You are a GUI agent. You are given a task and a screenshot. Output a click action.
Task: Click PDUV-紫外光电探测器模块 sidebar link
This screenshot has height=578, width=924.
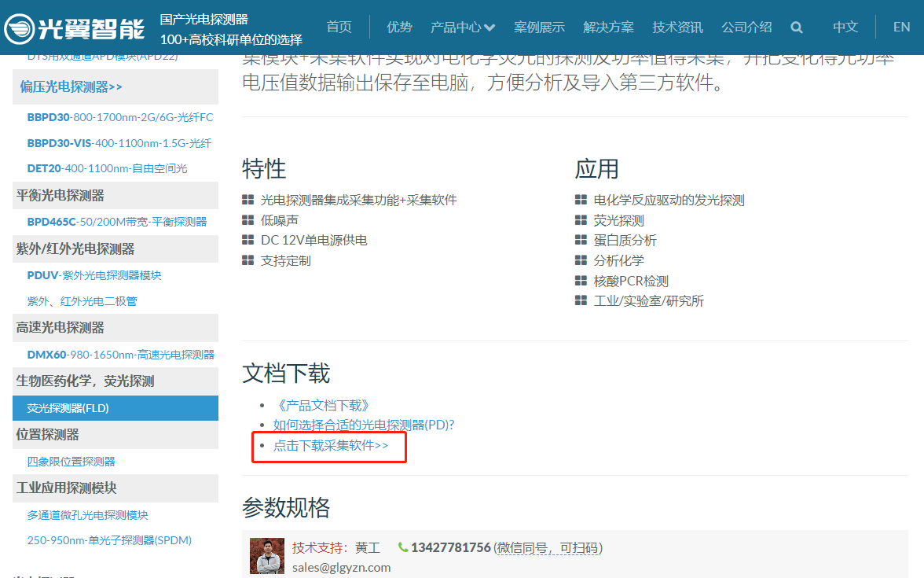coord(94,275)
